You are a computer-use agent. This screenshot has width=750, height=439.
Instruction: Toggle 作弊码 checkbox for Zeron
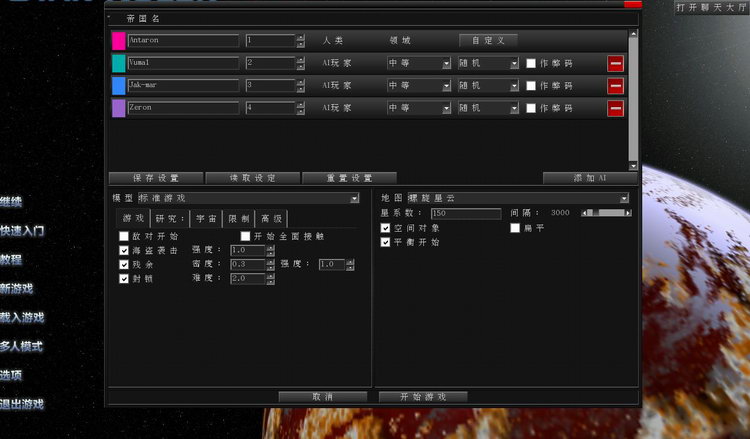(531, 108)
